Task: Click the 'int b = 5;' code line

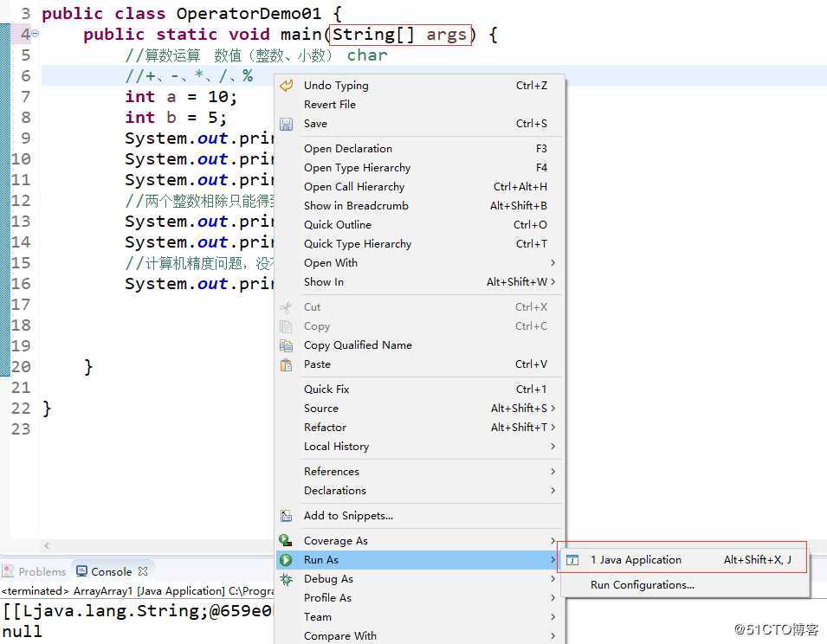Action: [176, 118]
